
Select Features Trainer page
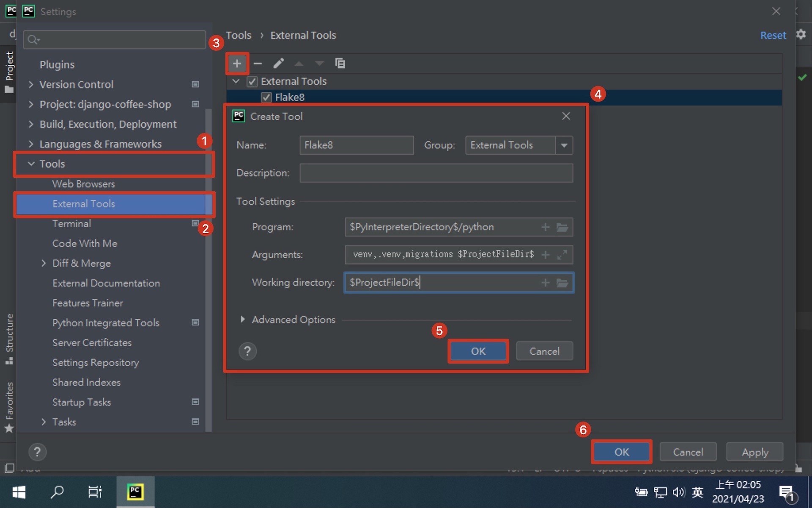tap(88, 303)
